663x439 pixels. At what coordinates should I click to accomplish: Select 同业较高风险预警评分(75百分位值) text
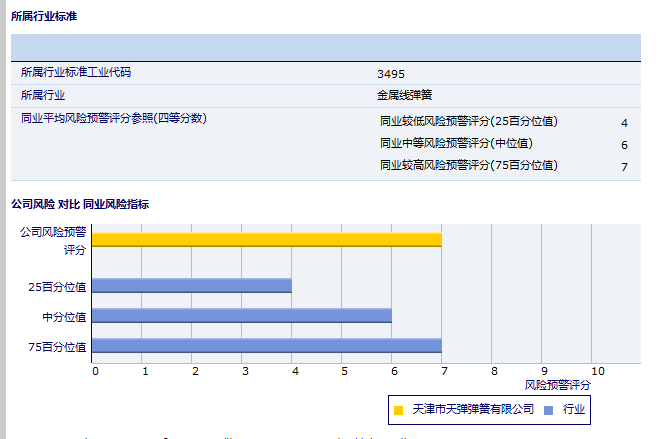468,165
